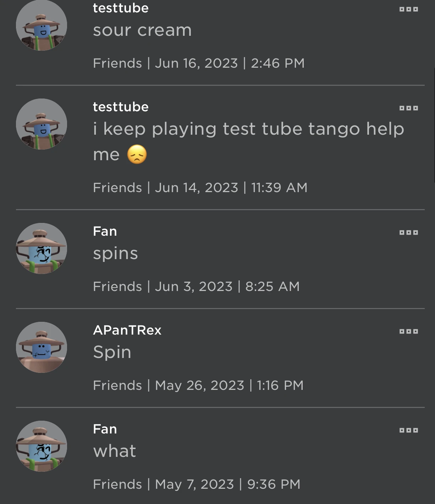Click Fan's avatar beside the "what" post
The image size is (435, 504).
(42, 446)
